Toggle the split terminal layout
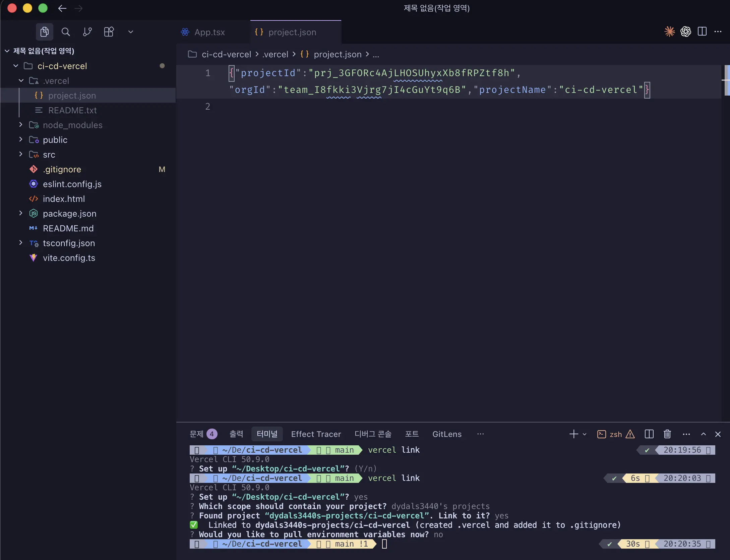Screen dimensions: 730x560 click(x=649, y=434)
